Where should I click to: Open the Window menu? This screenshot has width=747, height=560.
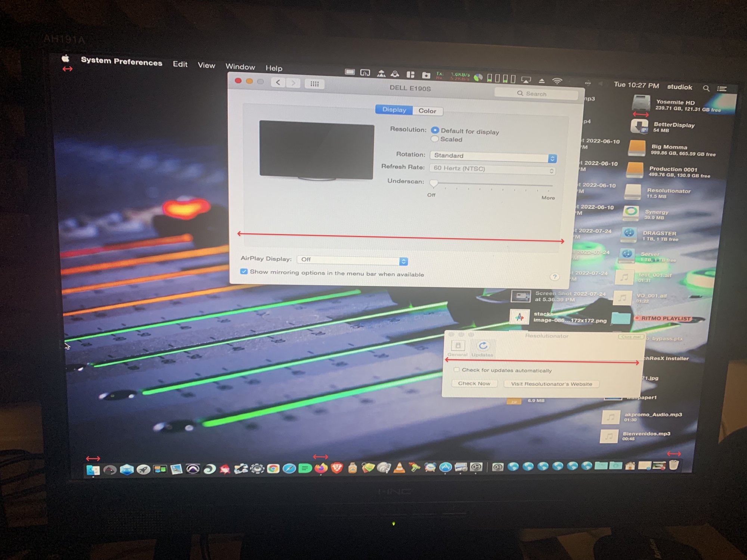240,67
